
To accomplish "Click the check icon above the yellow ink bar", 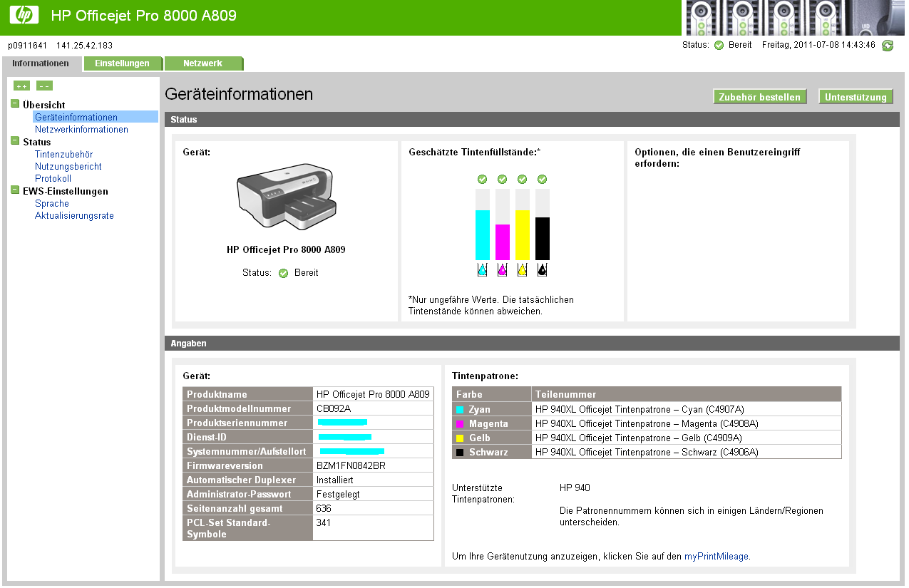I will click(523, 179).
